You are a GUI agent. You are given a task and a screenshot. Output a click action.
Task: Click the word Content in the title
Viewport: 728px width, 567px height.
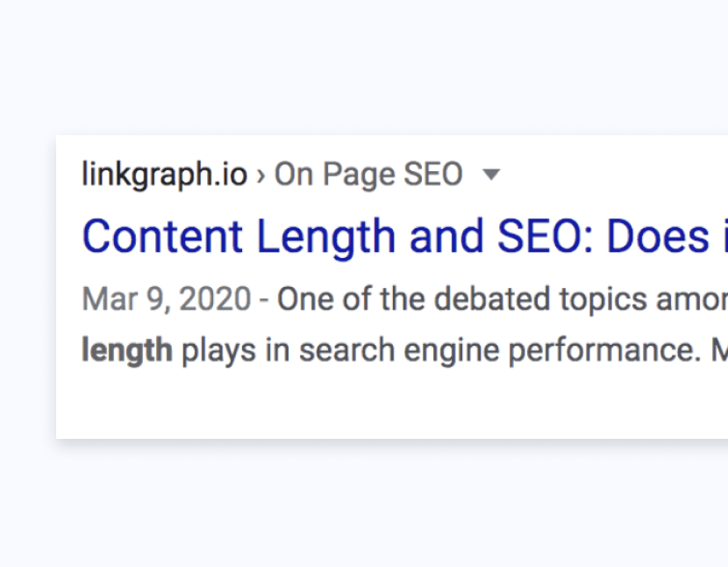(x=162, y=237)
